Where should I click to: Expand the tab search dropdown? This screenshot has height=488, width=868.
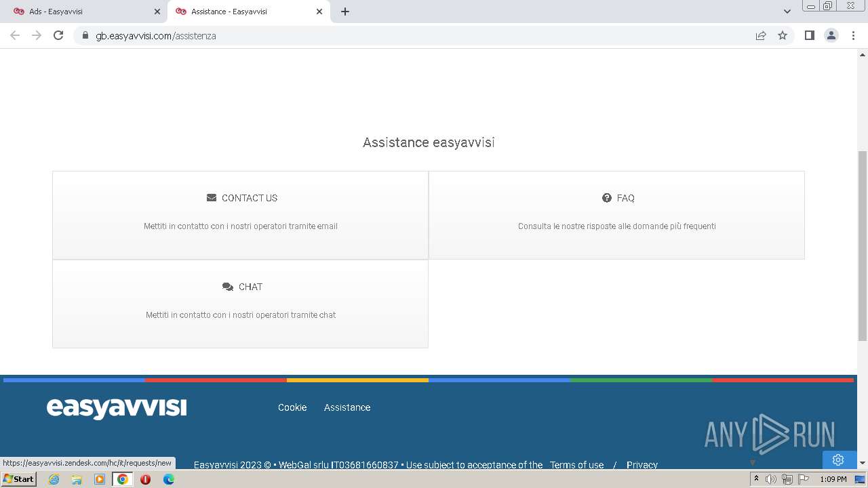coord(787,12)
